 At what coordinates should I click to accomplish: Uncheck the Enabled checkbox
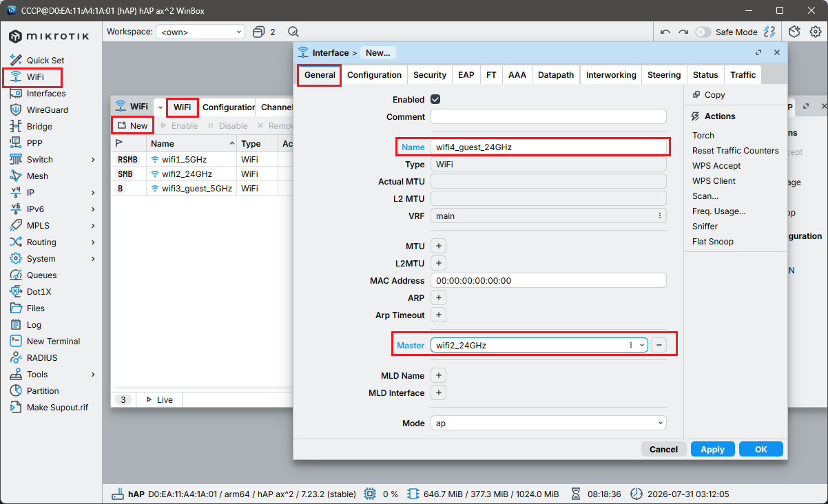(435, 99)
